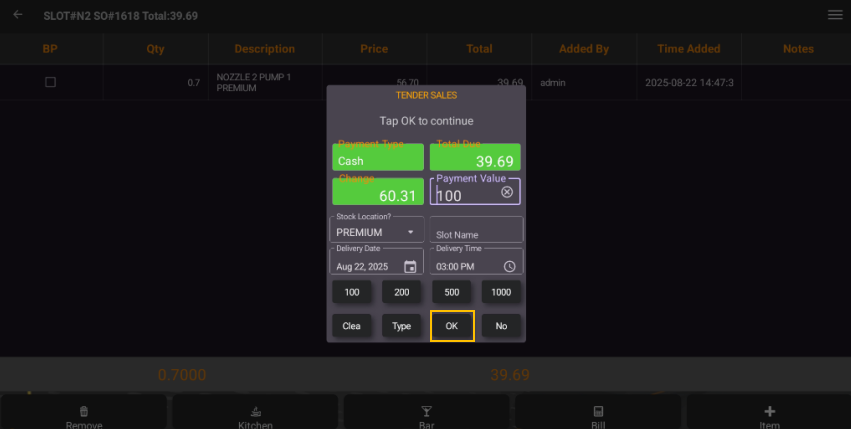Click the Description column header
This screenshot has height=429, width=851.
tap(264, 49)
